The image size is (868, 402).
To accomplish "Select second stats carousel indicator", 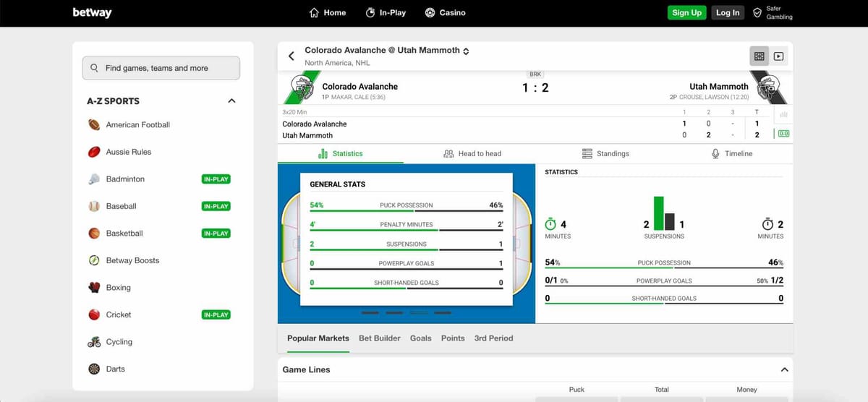I will 394,313.
